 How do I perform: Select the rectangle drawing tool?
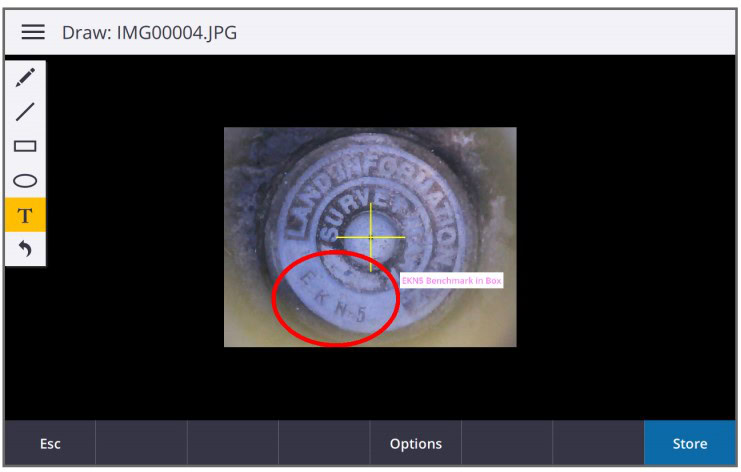[x=25, y=146]
